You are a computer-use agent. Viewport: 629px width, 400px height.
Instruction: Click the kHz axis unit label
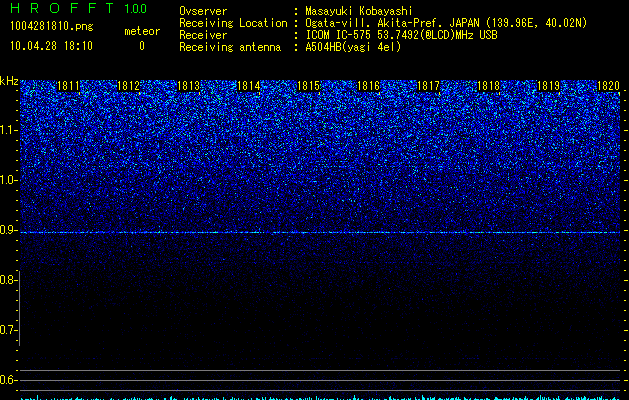(x=9, y=81)
